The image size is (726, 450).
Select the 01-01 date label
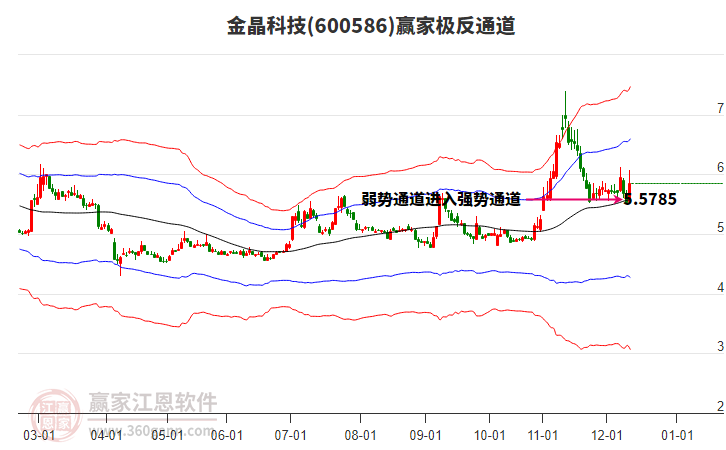(x=677, y=435)
